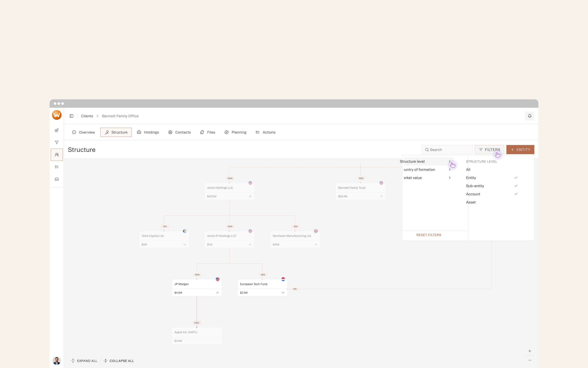Screen dimensions: 588x368
Task: Click the flag on Acme Holdings LLC
Action: [250, 183]
